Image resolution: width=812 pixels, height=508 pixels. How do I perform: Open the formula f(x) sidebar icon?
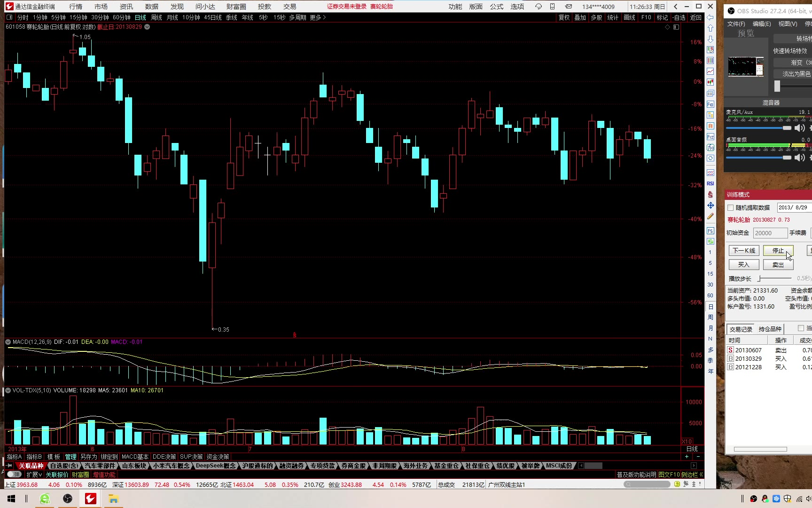click(x=710, y=147)
